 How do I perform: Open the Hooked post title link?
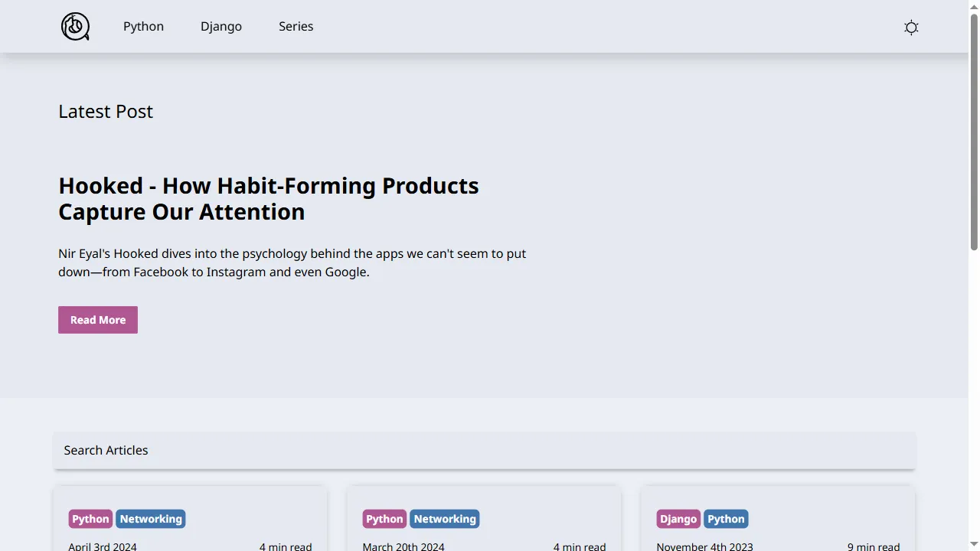[268, 198]
